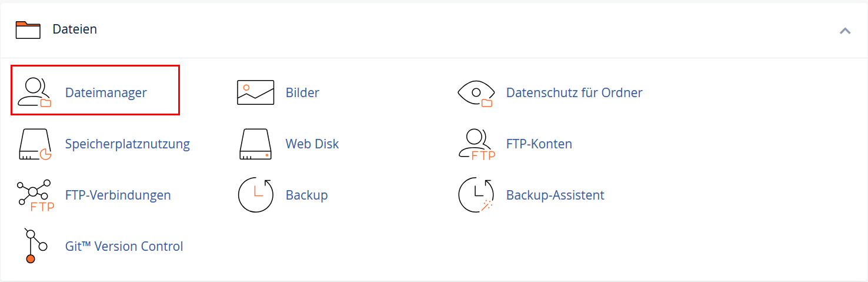Image resolution: width=868 pixels, height=282 pixels.
Task: Open the Web Disk link
Action: coord(312,144)
